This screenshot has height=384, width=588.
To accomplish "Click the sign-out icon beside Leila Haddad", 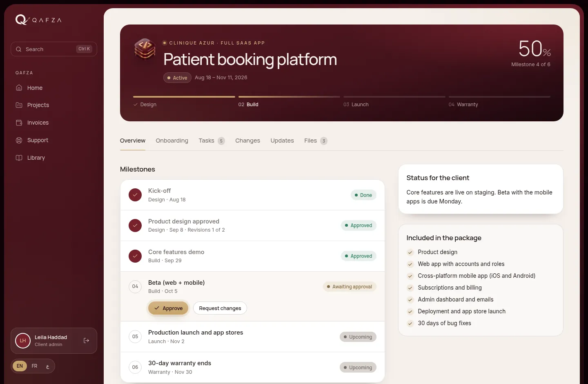I will [x=86, y=340].
